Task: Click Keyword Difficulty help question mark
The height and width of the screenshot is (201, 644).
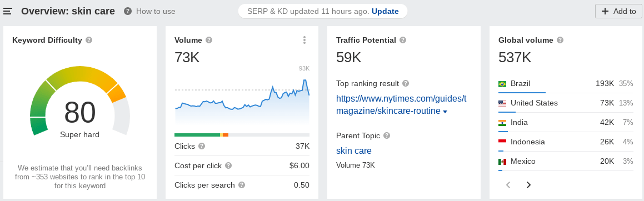Action: 89,40
